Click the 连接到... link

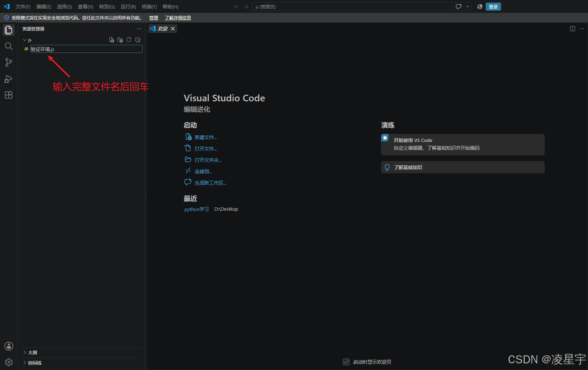click(x=203, y=171)
